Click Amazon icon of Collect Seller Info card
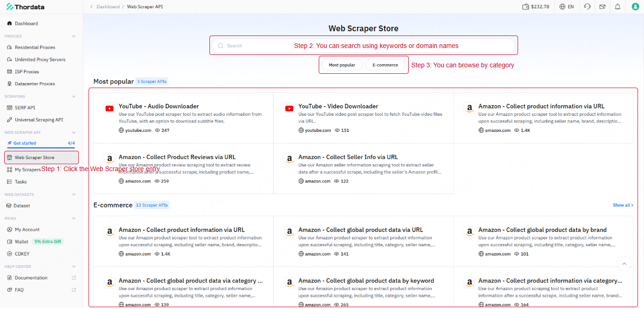The height and width of the screenshot is (309, 644). click(289, 160)
